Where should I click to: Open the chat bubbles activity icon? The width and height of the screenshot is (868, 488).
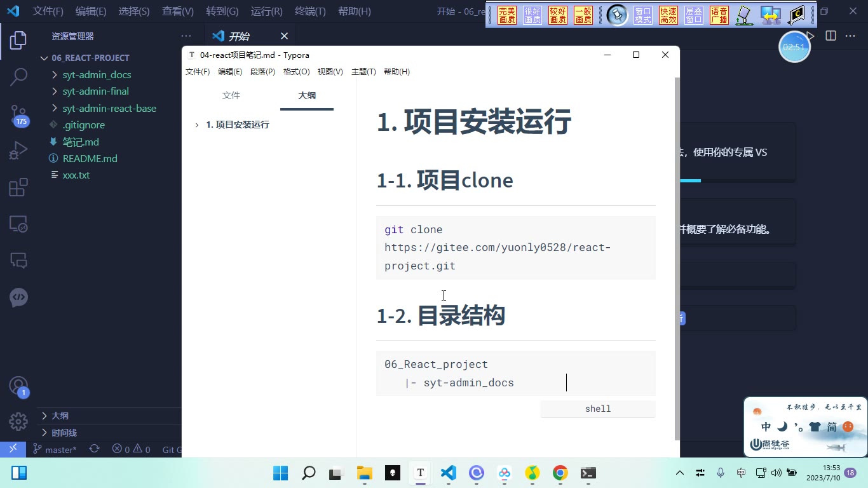(x=18, y=261)
